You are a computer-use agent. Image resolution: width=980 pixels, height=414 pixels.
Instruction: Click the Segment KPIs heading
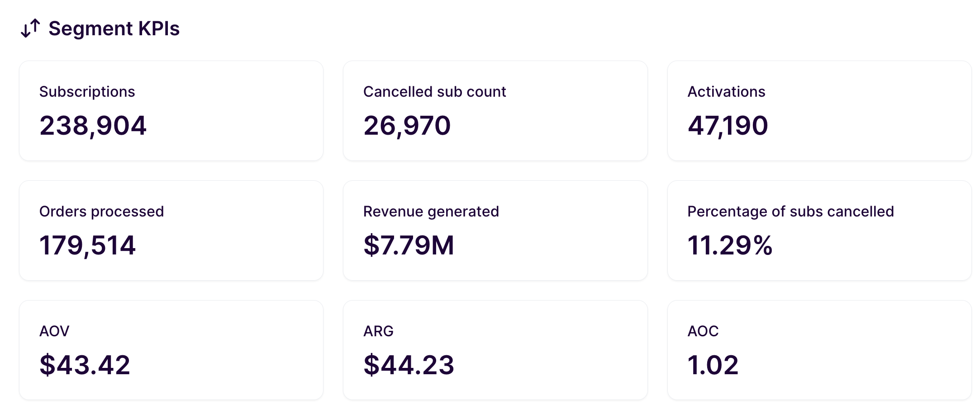(x=114, y=28)
